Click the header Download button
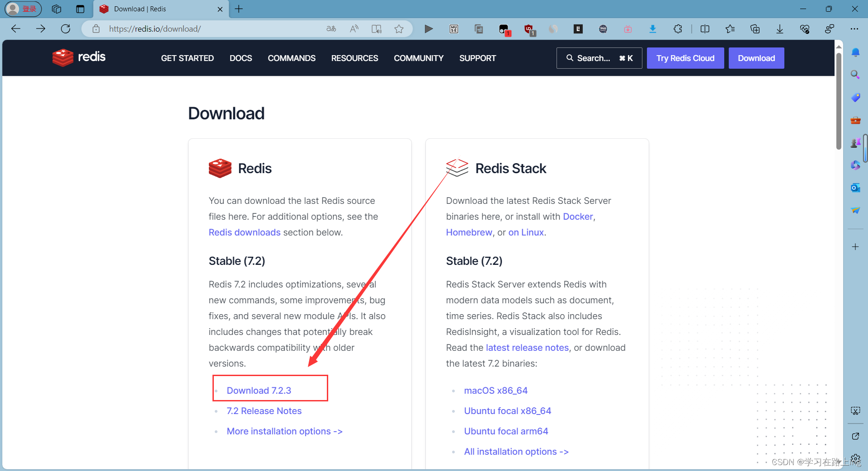This screenshot has width=868, height=471. [x=756, y=58]
